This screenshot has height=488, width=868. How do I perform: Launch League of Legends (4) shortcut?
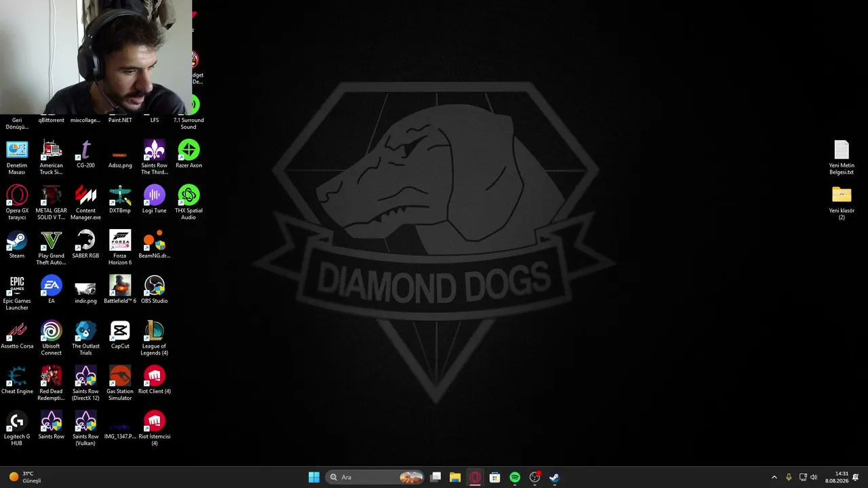click(x=155, y=338)
